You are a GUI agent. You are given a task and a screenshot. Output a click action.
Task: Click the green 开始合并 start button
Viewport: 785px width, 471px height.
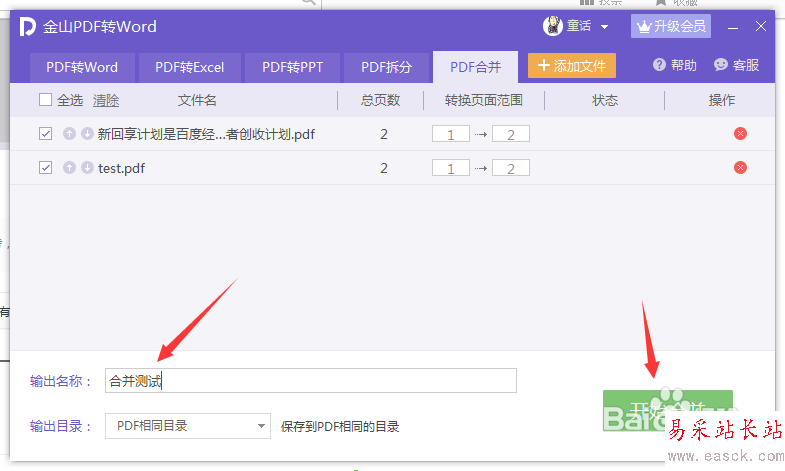667,410
